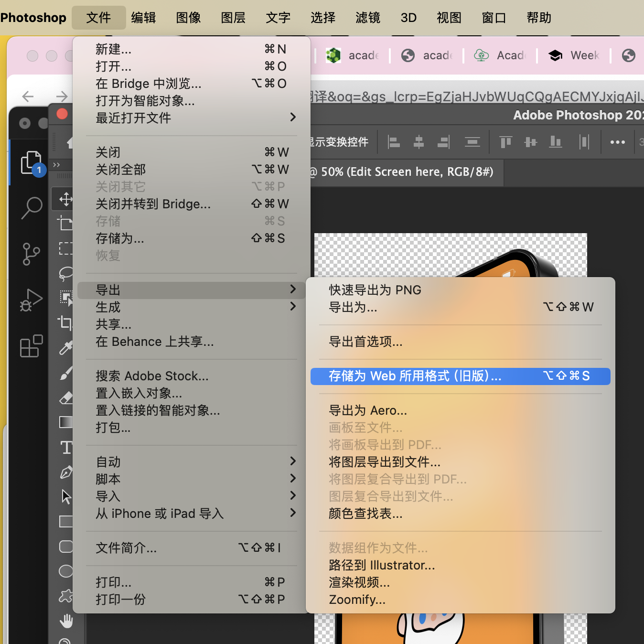Image resolution: width=644 pixels, height=644 pixels.
Task: Choose 打开为智能对象...
Action: coord(191,100)
